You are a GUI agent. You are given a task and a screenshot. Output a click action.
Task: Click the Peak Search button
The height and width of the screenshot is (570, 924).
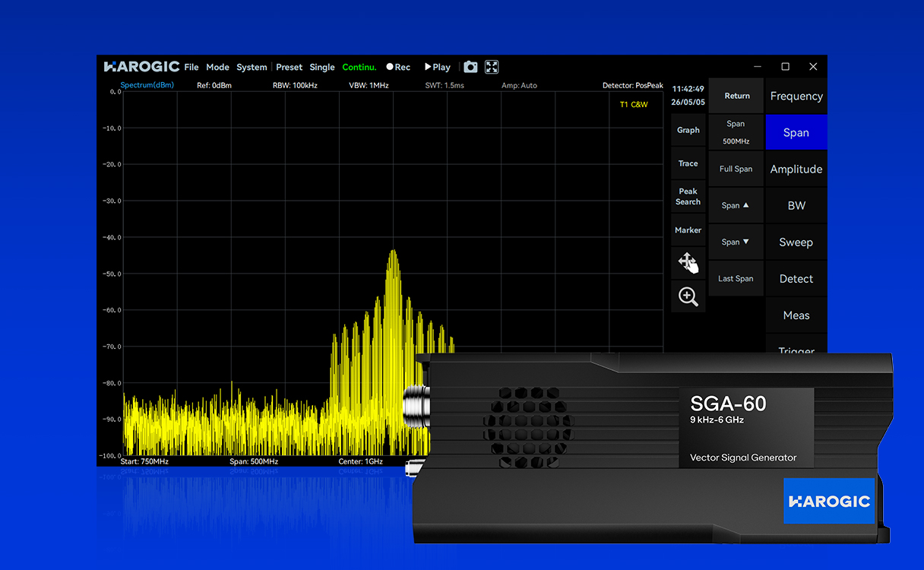(688, 197)
